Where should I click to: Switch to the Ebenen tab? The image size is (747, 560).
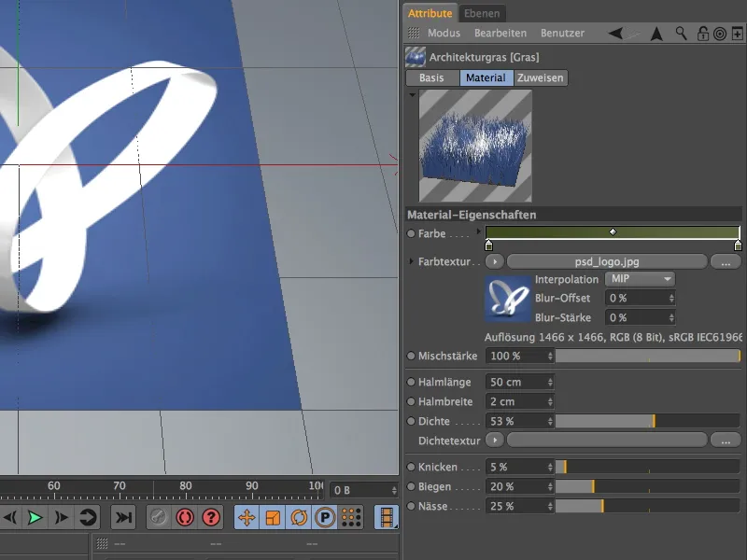(481, 13)
